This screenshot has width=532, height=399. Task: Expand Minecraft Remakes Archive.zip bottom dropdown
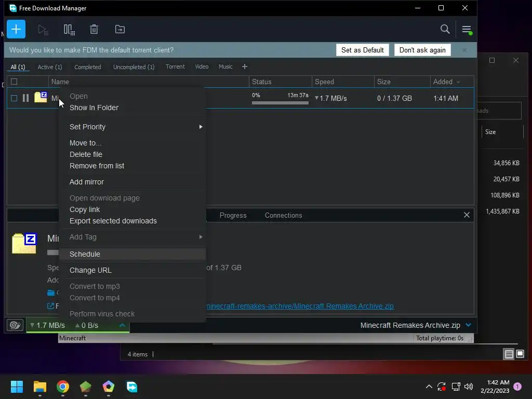tap(469, 325)
